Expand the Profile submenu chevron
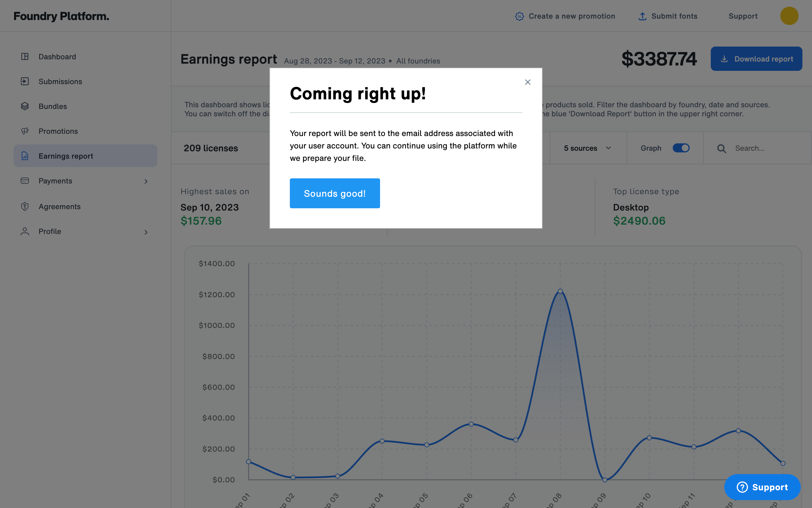Image resolution: width=812 pixels, height=508 pixels. [x=146, y=232]
